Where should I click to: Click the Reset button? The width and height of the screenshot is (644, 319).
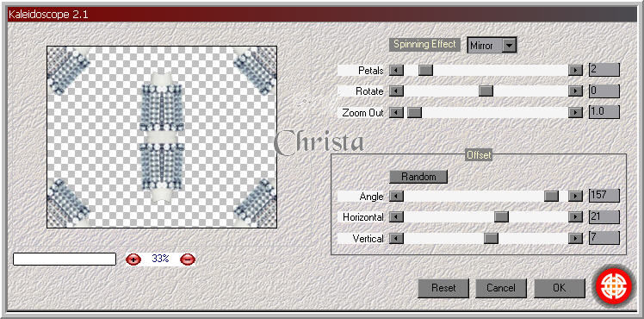[443, 288]
